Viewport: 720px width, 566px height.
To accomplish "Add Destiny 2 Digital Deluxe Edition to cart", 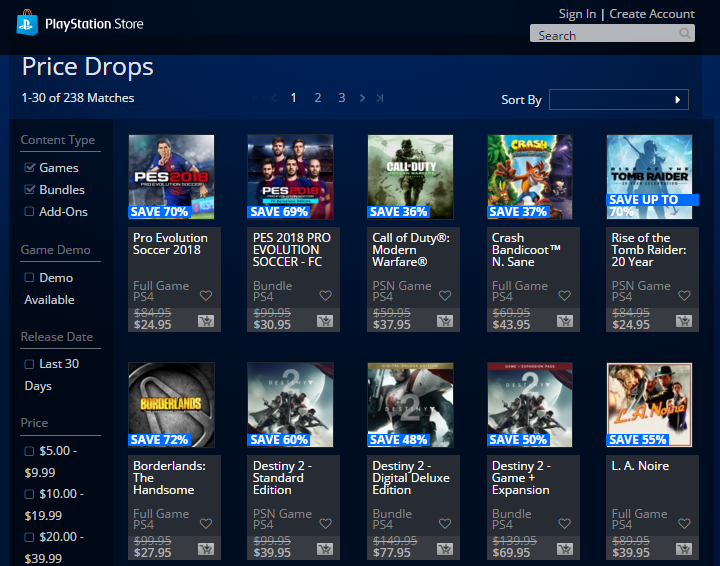I will (x=445, y=549).
